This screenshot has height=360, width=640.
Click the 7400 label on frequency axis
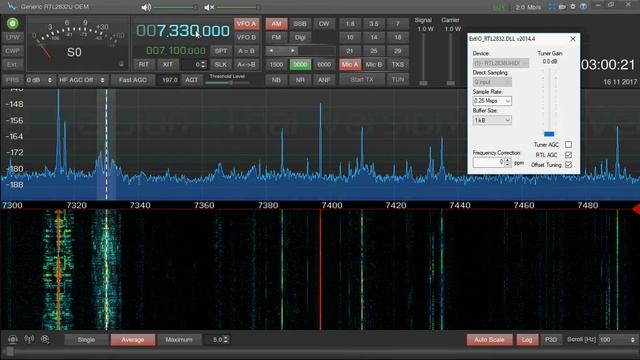(332, 205)
